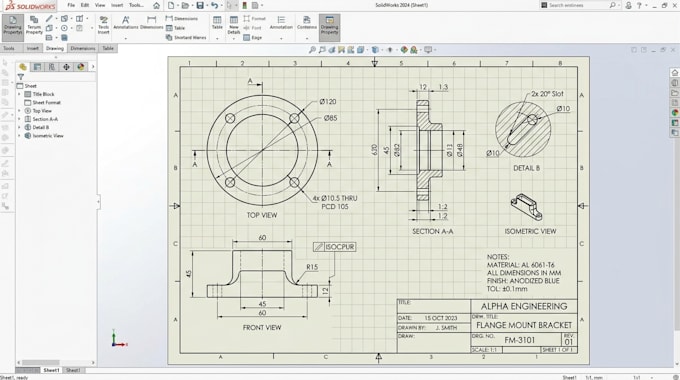Expand the Section A-A tree node
680x380 pixels.
(19, 119)
